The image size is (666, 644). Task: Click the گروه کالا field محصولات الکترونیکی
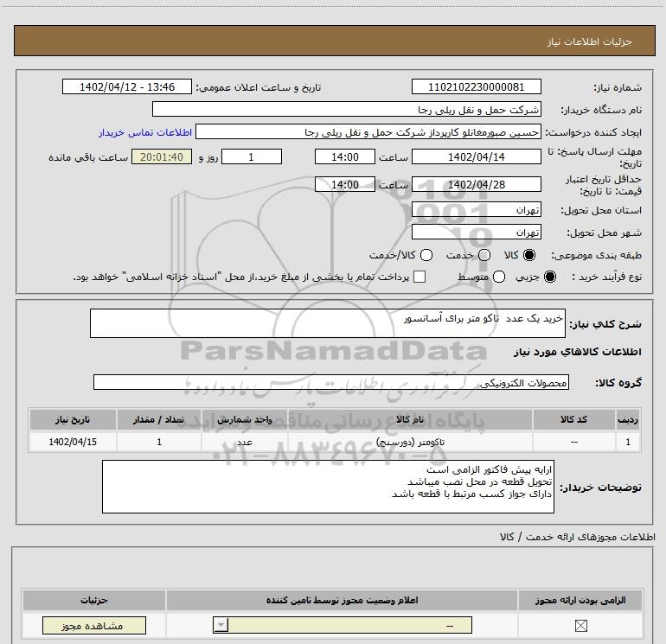point(331,382)
